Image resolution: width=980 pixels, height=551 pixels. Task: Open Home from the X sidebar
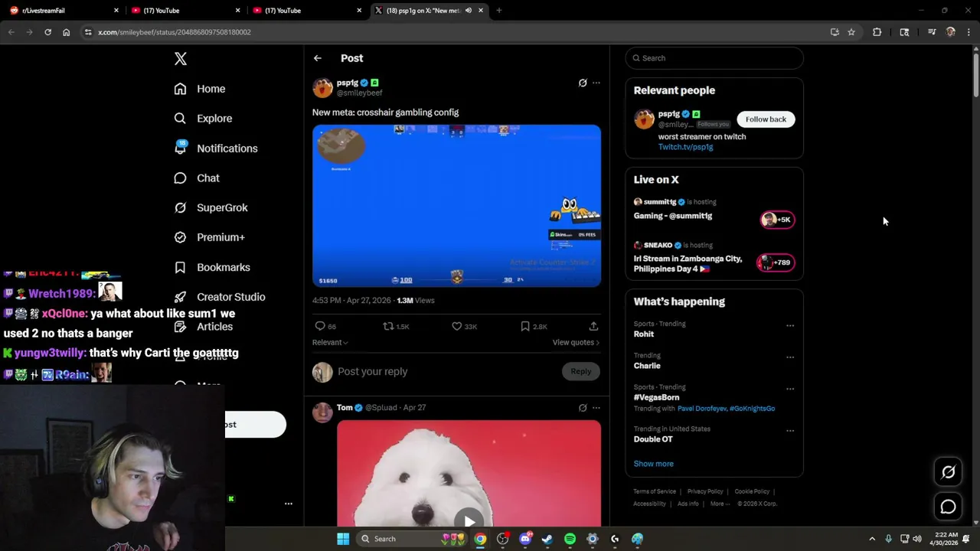200,89
